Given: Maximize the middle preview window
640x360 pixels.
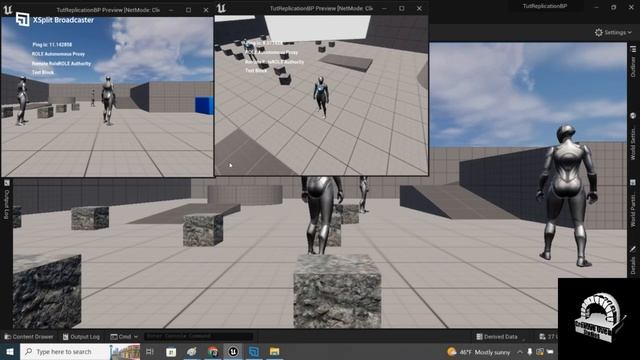Looking at the screenshot, I should click(402, 8).
